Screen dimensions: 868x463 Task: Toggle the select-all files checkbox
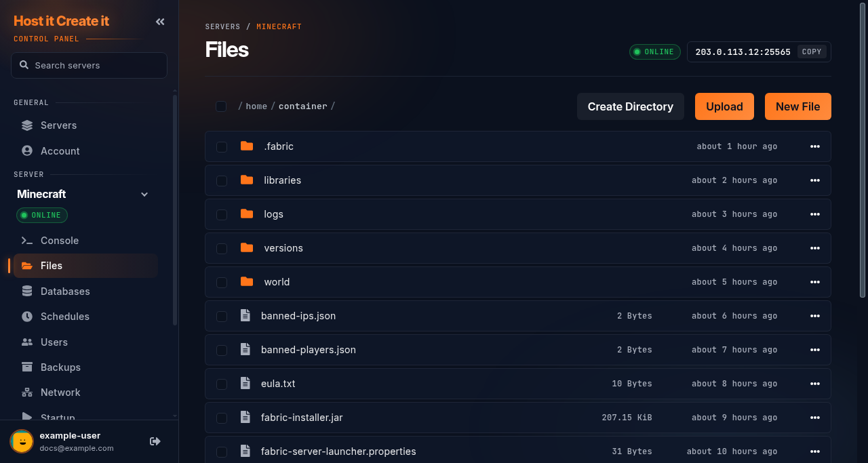221,106
